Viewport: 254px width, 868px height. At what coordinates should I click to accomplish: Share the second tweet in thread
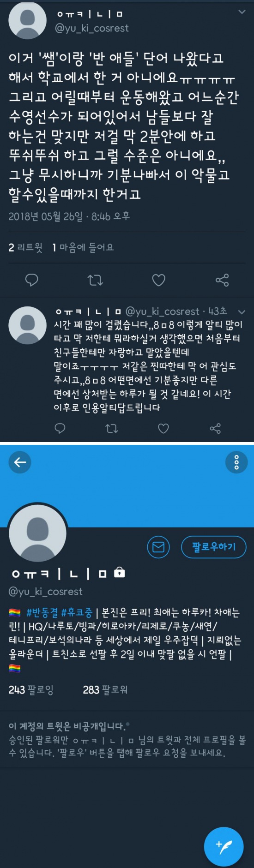tap(215, 429)
